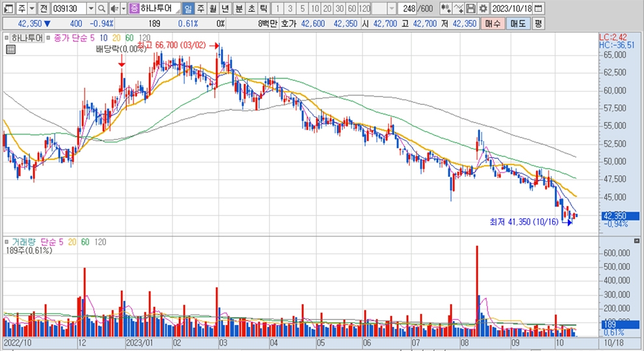644x351 pixels.
Task: Click the 최저 41,350 (10/16) low marker
Action: 530,222
